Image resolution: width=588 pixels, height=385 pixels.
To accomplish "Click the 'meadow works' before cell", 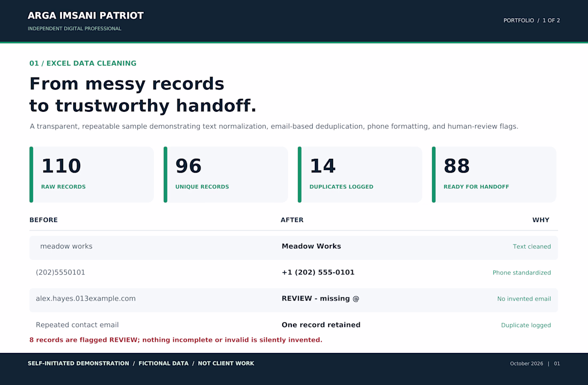I will point(66,246).
